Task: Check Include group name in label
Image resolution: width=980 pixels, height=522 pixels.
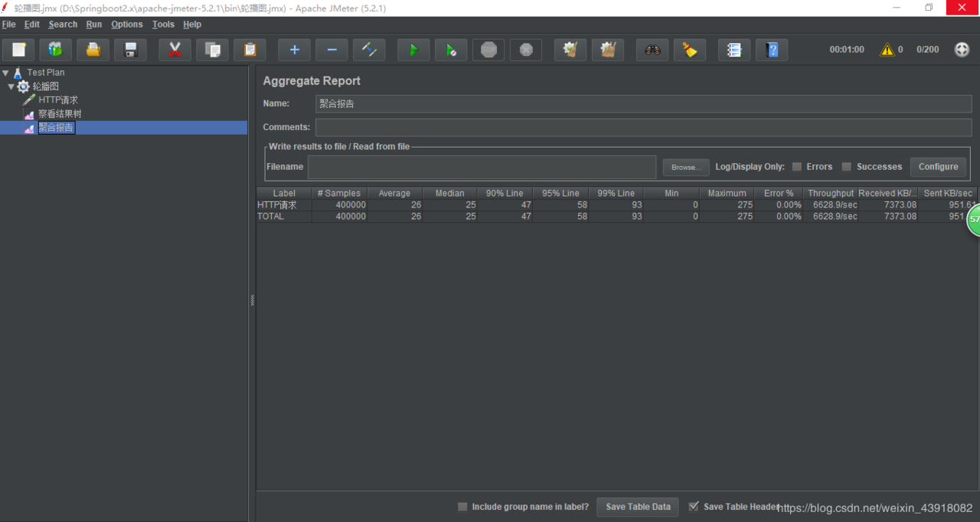Action: tap(462, 507)
